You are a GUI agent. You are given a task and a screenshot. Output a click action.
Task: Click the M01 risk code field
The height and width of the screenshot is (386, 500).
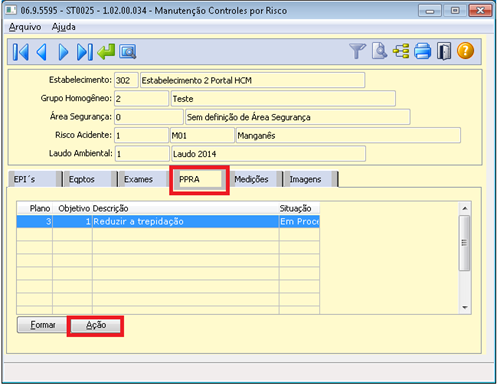click(202, 135)
